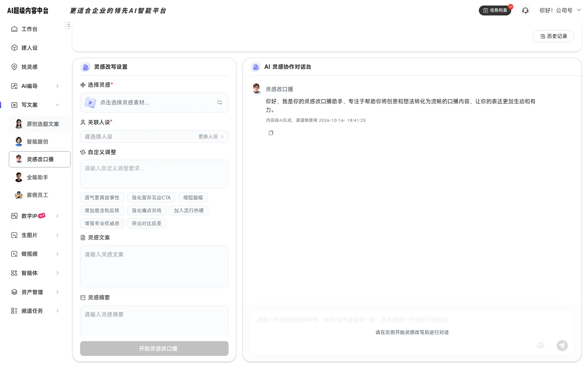
Task: Expand the AI编导 menu
Action: click(x=35, y=86)
